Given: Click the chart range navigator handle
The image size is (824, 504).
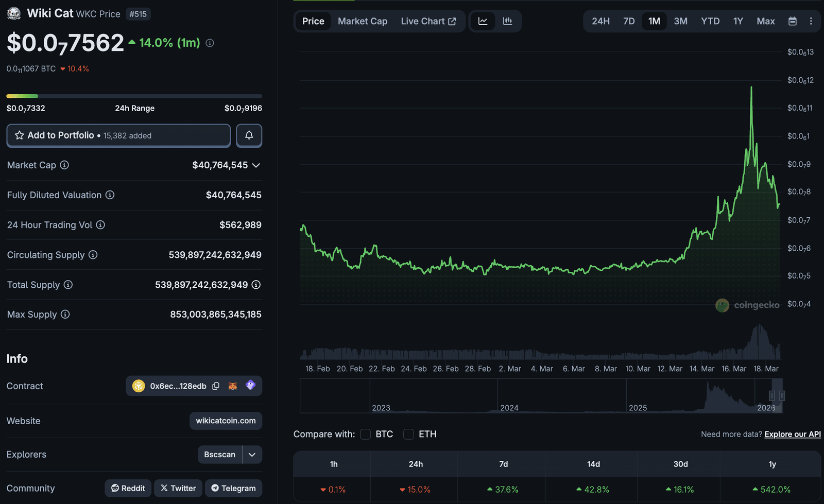Looking at the screenshot, I should (x=771, y=395).
